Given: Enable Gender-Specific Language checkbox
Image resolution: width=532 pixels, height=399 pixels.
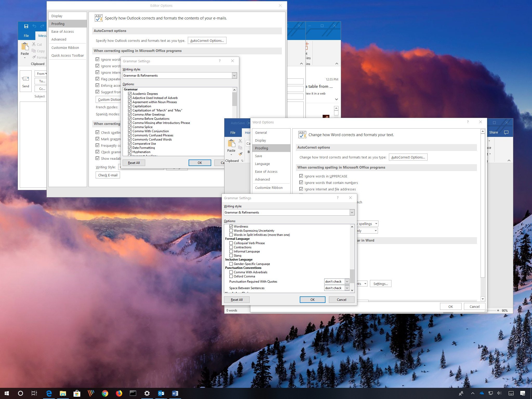Looking at the screenshot, I should pyautogui.click(x=231, y=264).
